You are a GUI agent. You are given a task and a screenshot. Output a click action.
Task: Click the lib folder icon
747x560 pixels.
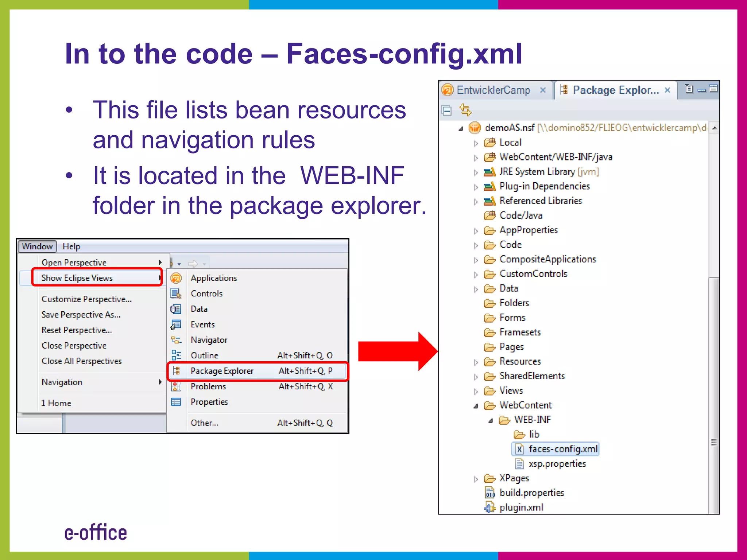tap(519, 435)
